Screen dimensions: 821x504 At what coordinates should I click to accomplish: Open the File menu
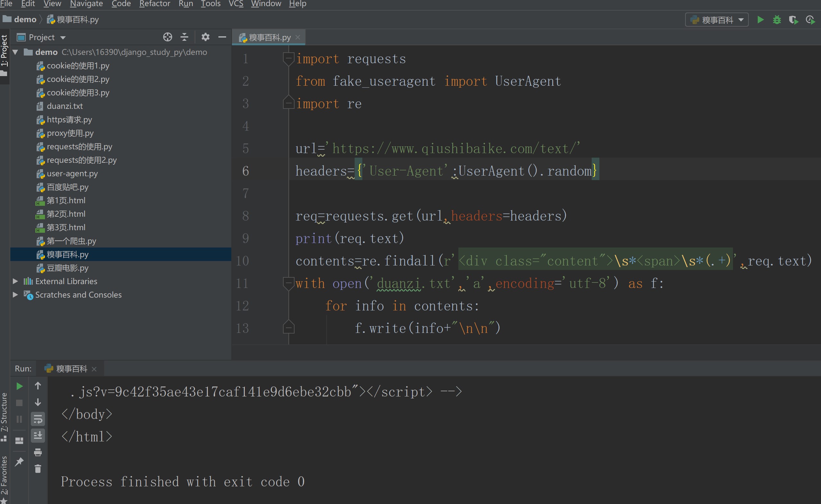[x=6, y=4]
